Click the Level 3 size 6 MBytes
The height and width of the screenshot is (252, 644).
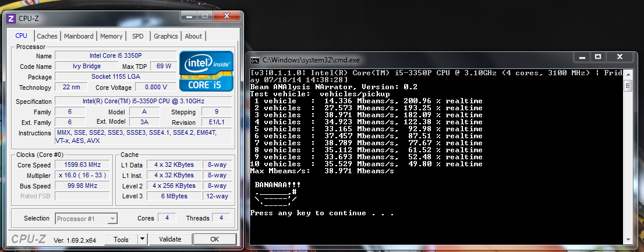tap(174, 196)
